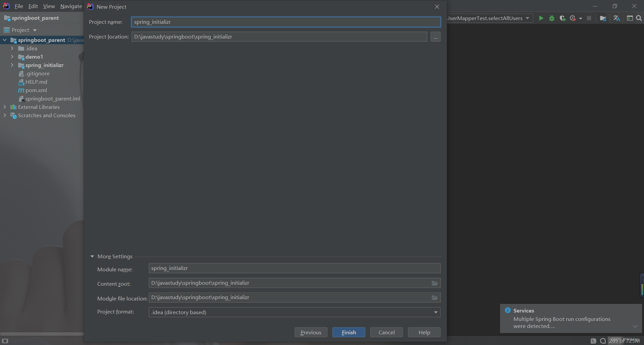This screenshot has height=345, width=644.
Task: Close the New Project dialog
Action: point(437,7)
